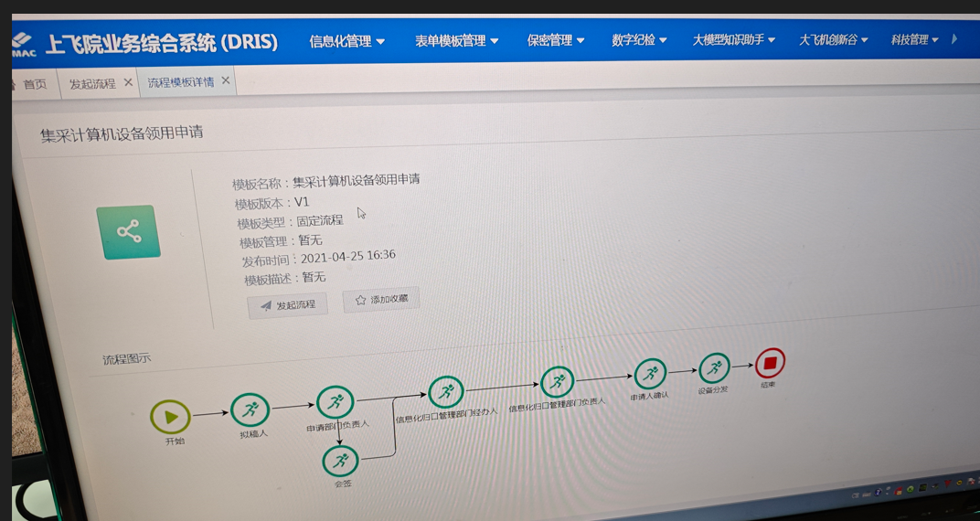The image size is (980, 521).
Task: Select the 申请人确认 workflow node
Action: pyautogui.click(x=650, y=373)
